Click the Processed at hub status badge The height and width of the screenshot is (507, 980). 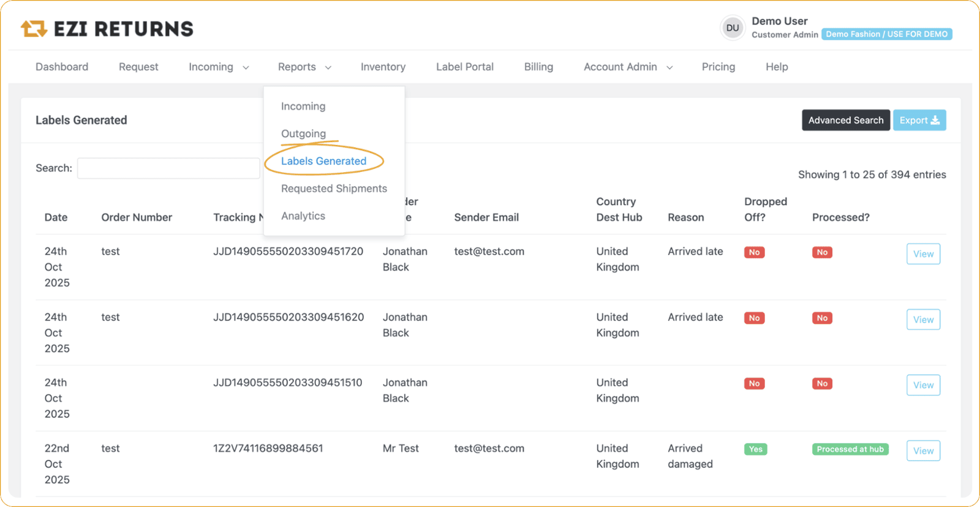coord(850,449)
